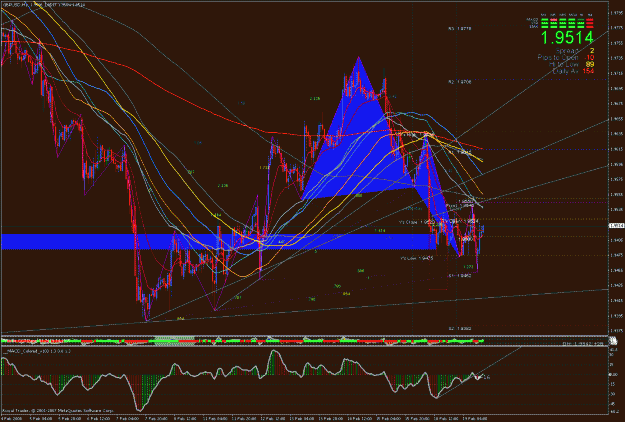The height and width of the screenshot is (422, 625).
Task: Select the R2 resistance level label
Action: point(460,82)
